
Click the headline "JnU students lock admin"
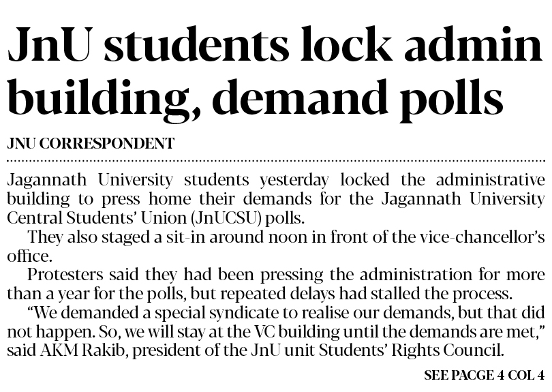point(270,48)
